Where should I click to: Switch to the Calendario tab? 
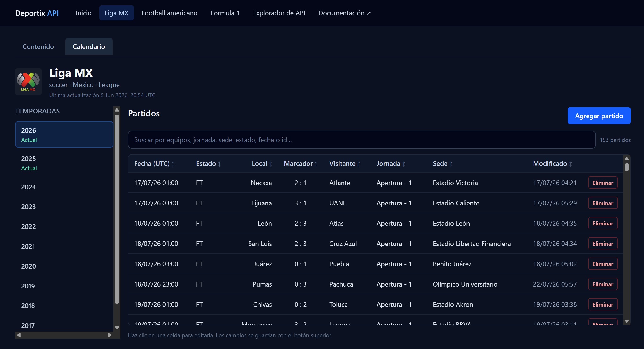(89, 46)
